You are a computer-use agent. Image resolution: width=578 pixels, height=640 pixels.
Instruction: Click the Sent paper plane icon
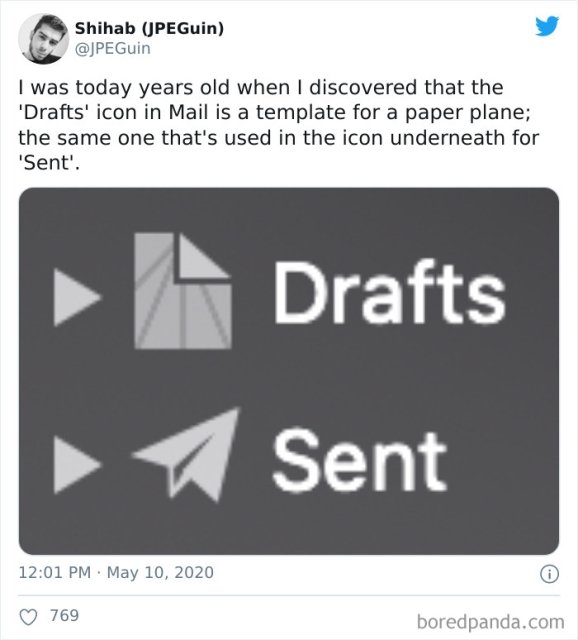[x=186, y=454]
